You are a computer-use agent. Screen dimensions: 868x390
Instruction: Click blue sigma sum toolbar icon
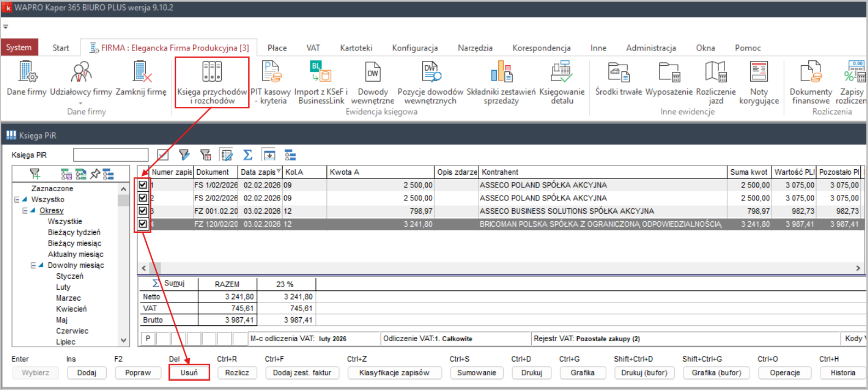pos(248,155)
